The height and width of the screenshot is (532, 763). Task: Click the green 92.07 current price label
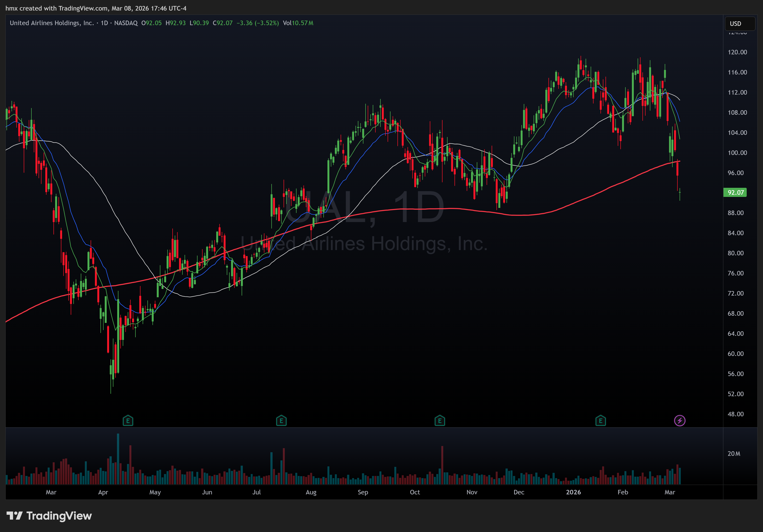click(735, 193)
